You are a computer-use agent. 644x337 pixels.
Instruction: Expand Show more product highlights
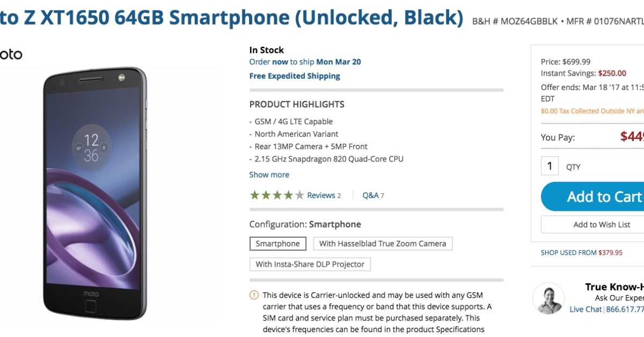(269, 175)
